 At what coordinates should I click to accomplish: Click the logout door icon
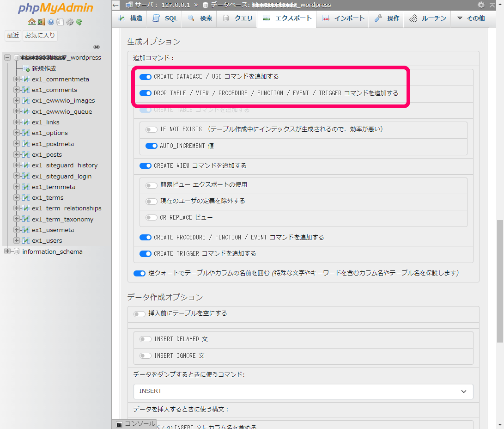coord(41,22)
